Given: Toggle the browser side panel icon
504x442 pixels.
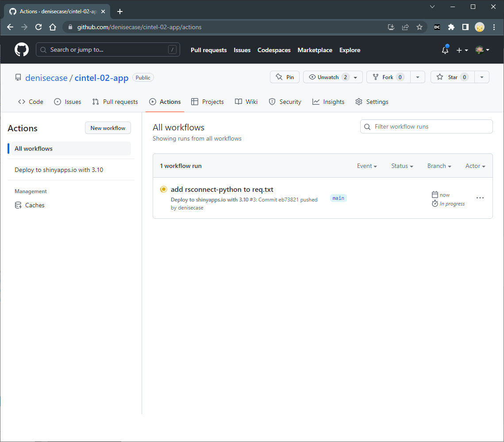Looking at the screenshot, I should 466,27.
